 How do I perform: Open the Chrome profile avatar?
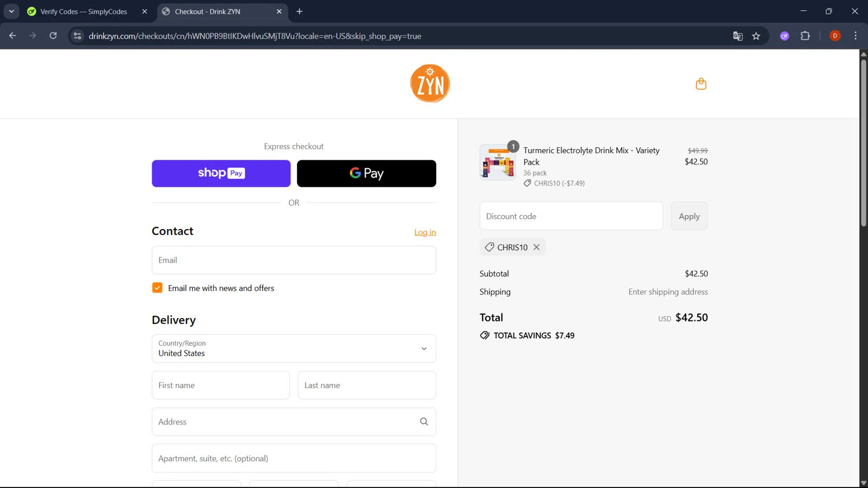point(835,36)
